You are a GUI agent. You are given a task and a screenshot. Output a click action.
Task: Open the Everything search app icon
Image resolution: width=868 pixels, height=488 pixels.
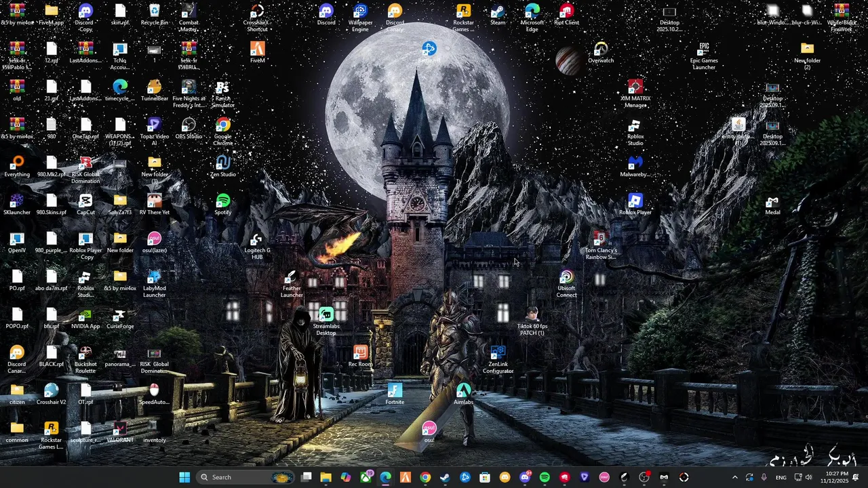17,167
